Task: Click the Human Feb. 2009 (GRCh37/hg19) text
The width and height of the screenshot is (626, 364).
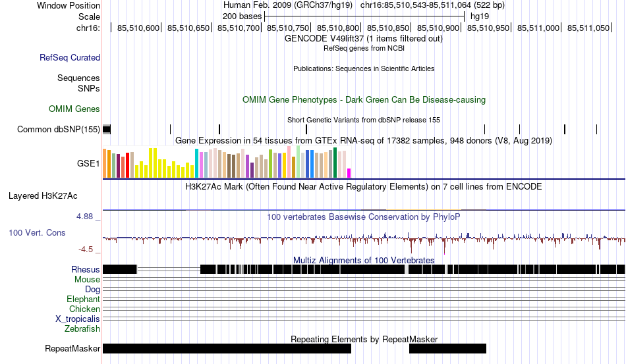Action: 288,5
